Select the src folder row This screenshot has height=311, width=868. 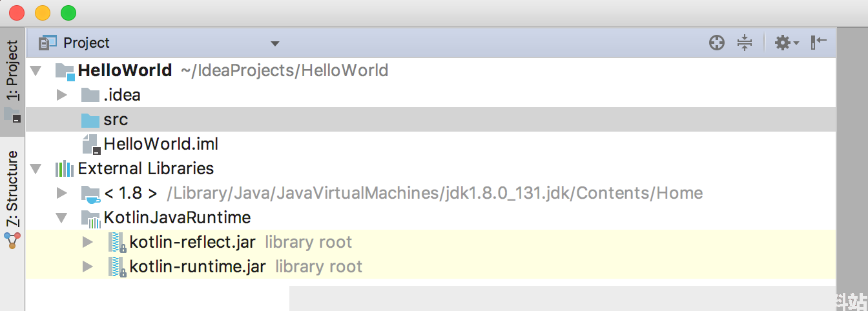[x=430, y=120]
